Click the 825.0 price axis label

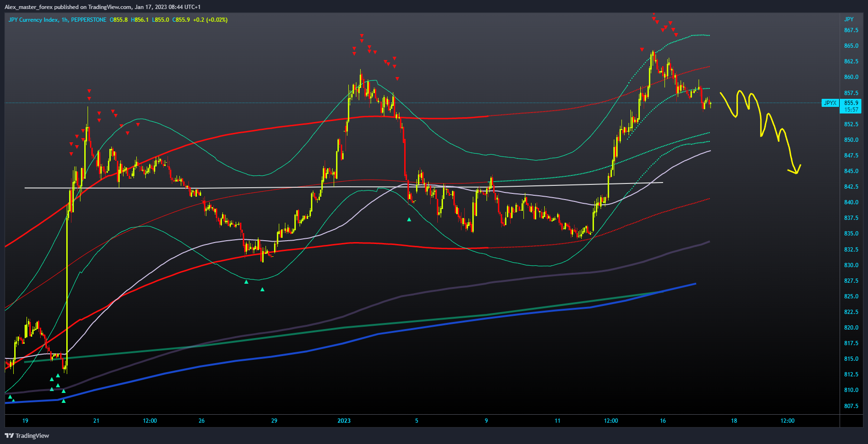coord(851,296)
